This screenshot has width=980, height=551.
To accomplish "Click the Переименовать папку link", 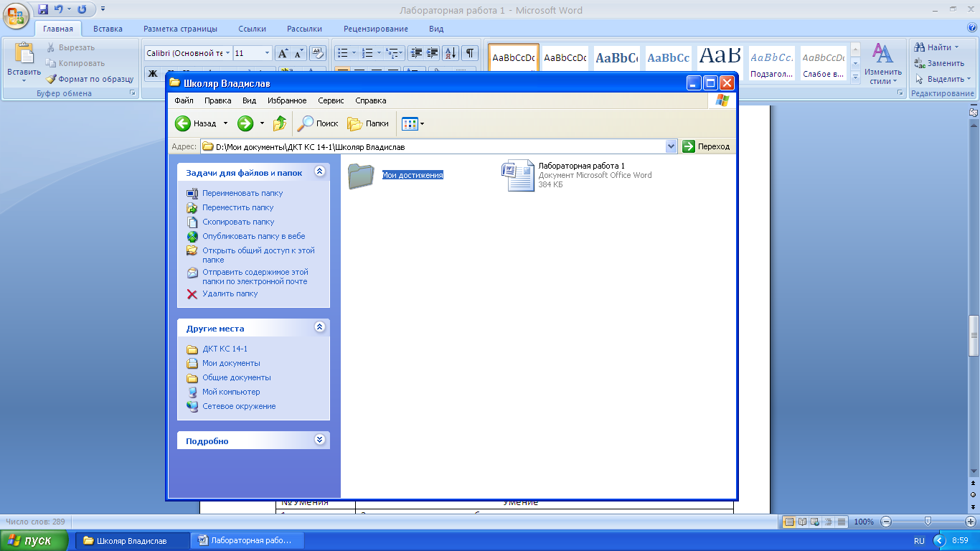I will tap(242, 193).
